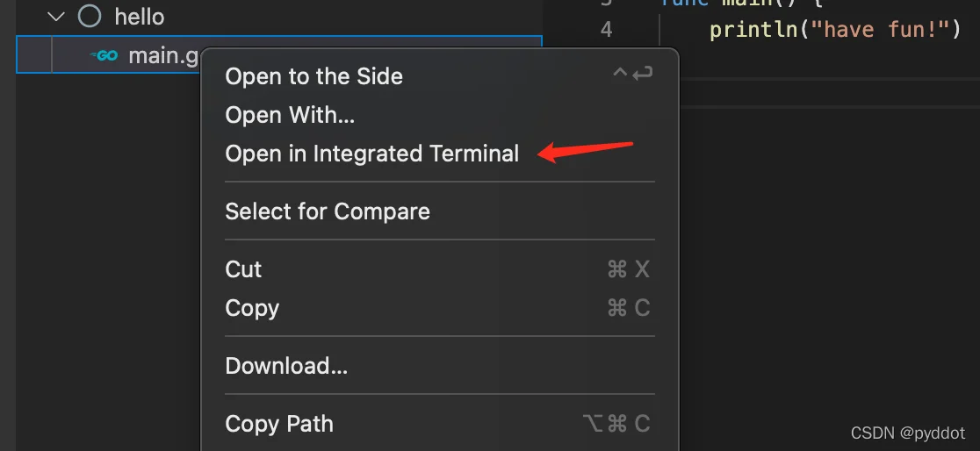Collapse the hello folder chevron

coord(56,17)
